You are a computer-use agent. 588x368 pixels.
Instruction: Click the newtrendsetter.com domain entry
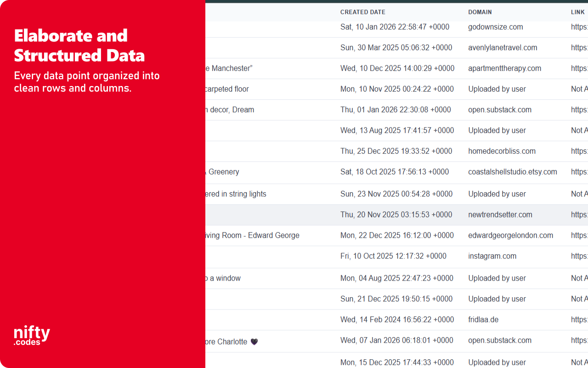tap(500, 214)
